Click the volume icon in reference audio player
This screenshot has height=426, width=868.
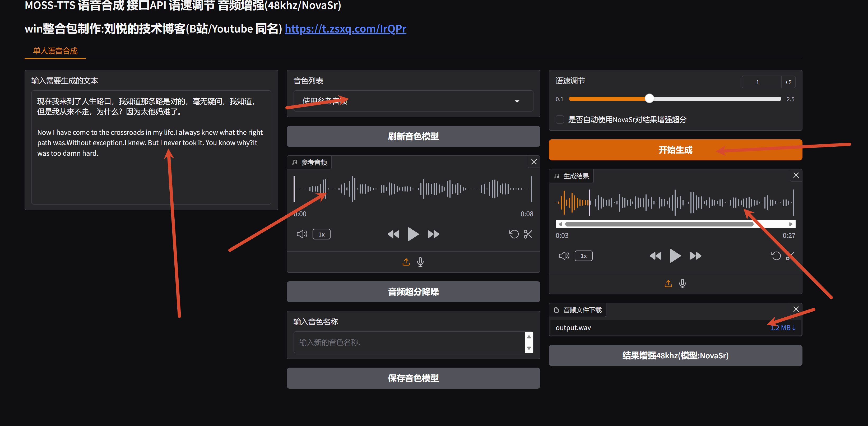[301, 234]
